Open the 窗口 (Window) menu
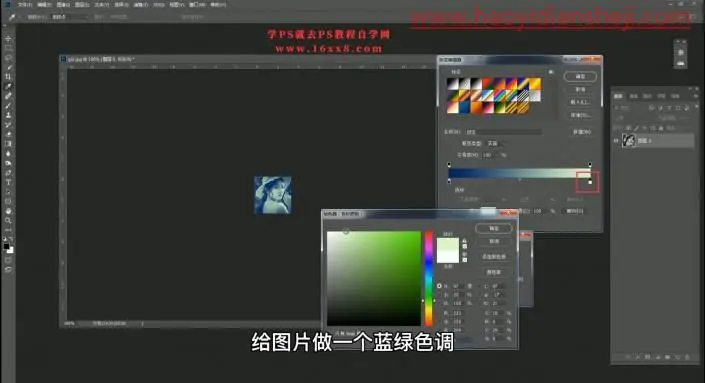The width and height of the screenshot is (705, 383). [x=197, y=4]
